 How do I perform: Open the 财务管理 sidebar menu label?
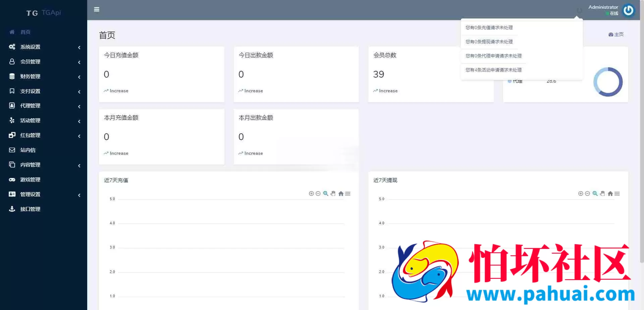coord(30,76)
